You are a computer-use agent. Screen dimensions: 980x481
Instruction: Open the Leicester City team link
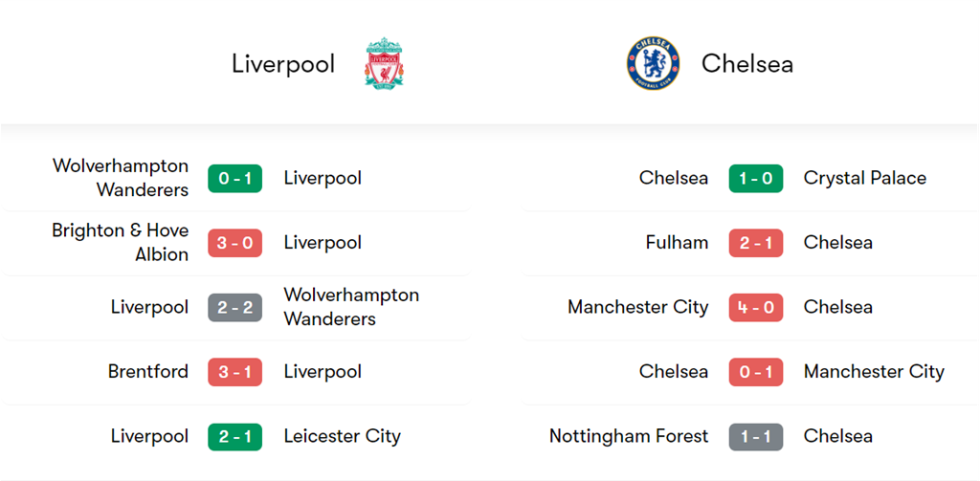click(x=342, y=436)
